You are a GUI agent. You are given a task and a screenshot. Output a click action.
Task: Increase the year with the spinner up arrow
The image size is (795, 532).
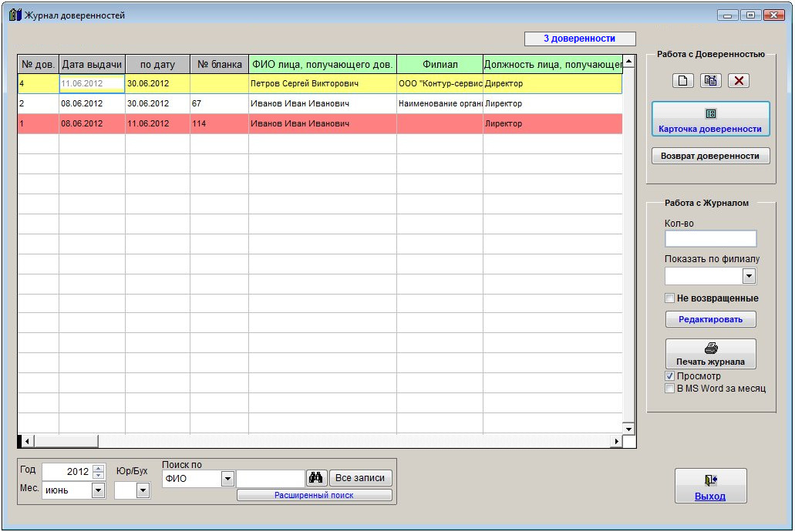point(99,468)
